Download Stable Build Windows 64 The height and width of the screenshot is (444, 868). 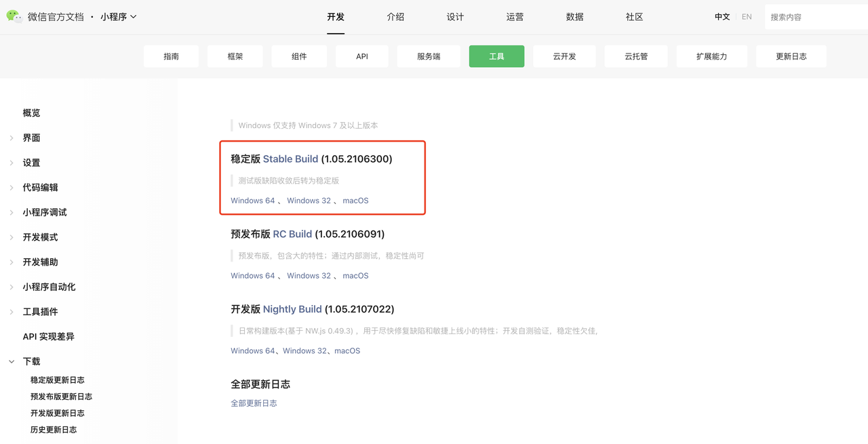[253, 201]
